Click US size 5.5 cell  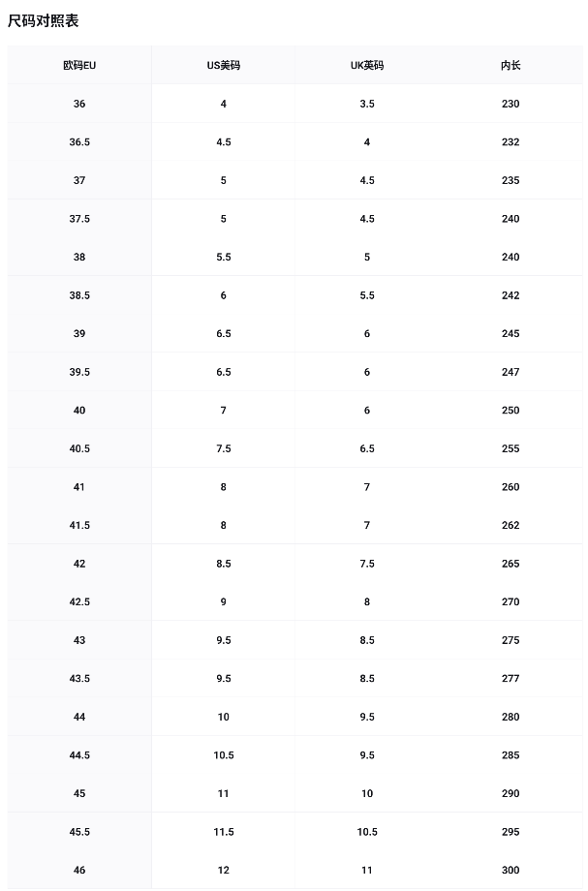tap(223, 257)
